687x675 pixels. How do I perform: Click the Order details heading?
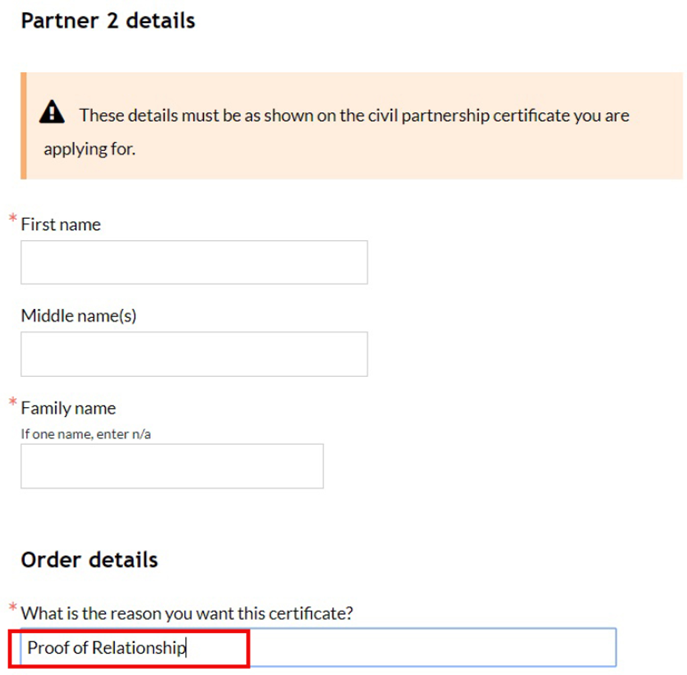[89, 560]
